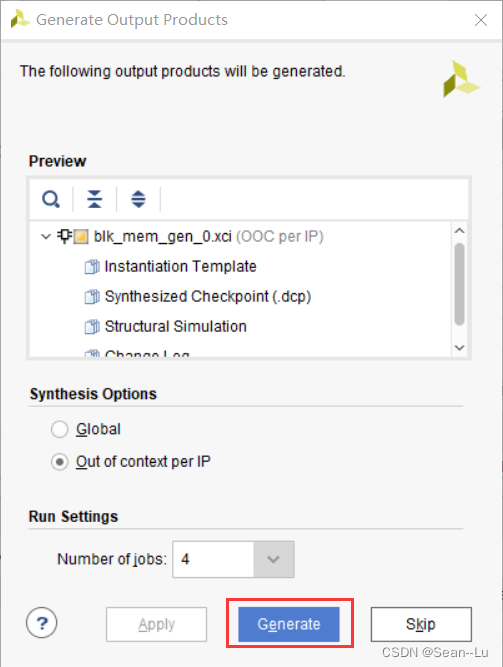Click the Skip button
Screen dimensions: 503x667
click(x=421, y=624)
